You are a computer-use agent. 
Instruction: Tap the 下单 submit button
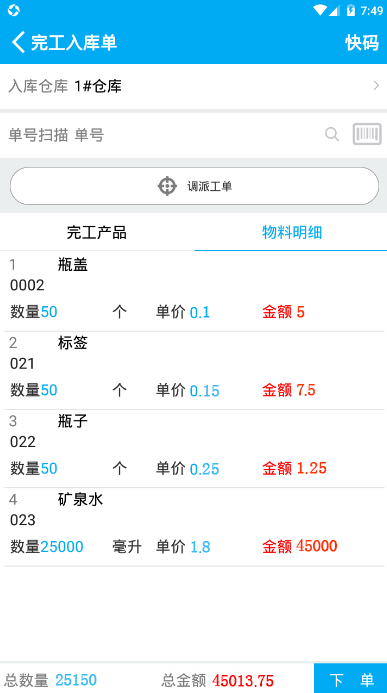point(351,679)
